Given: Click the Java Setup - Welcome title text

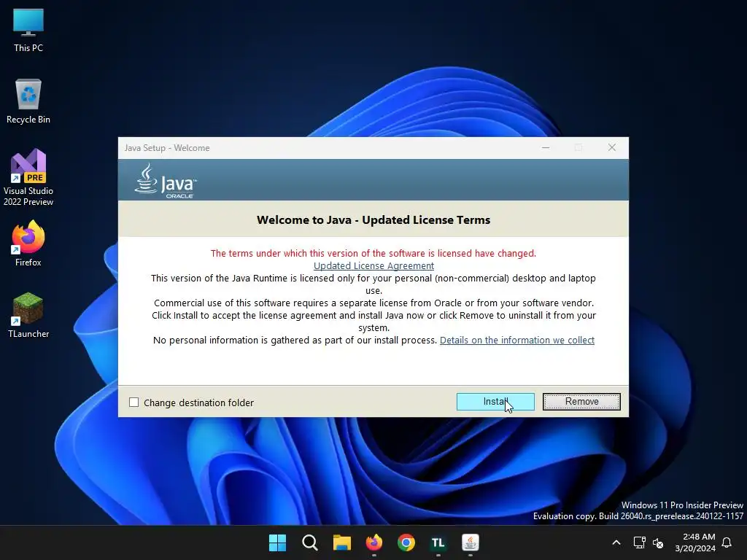Looking at the screenshot, I should click(x=167, y=147).
